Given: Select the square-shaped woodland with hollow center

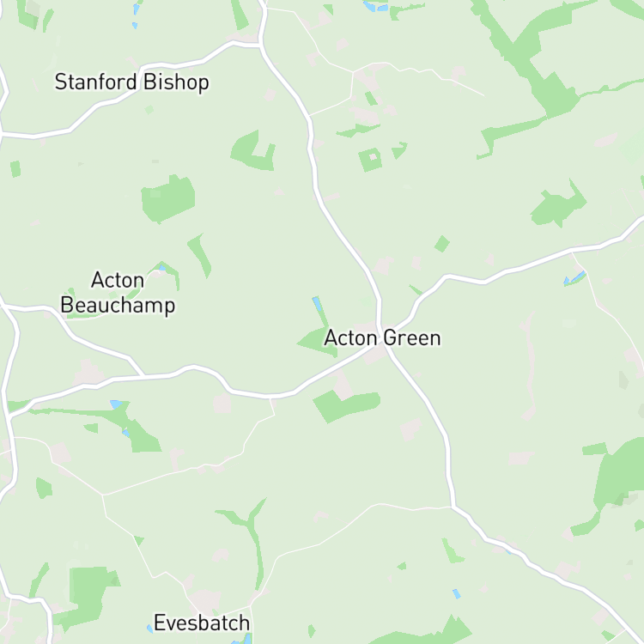Looking at the screenshot, I should [x=370, y=160].
